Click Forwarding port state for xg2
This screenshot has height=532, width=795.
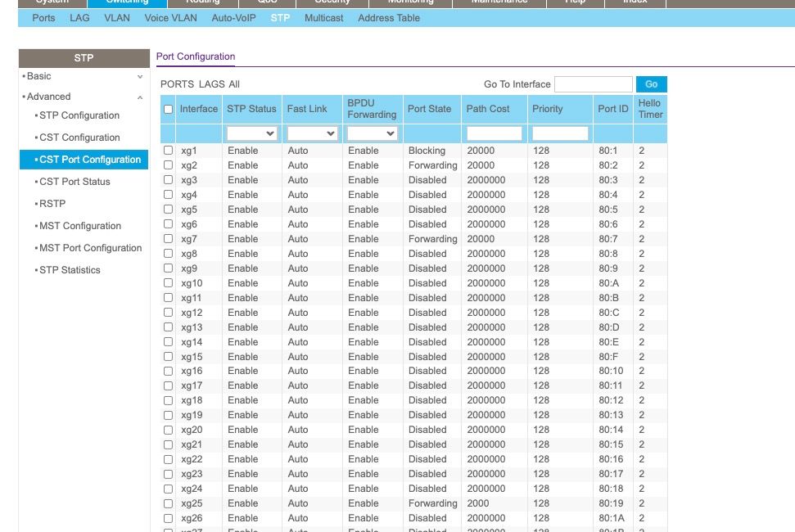[x=433, y=165]
